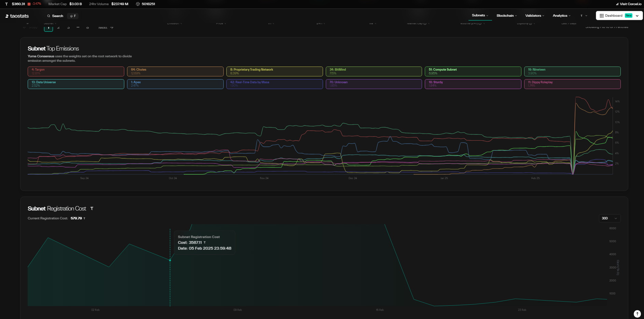
Task: Click the magnifying glass search icon
Action: [x=49, y=16]
